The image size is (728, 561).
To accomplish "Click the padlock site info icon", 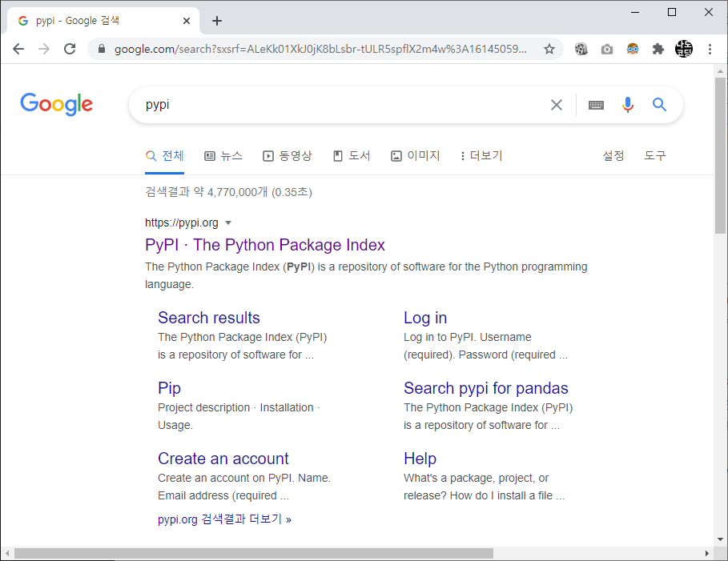I will 102,49.
